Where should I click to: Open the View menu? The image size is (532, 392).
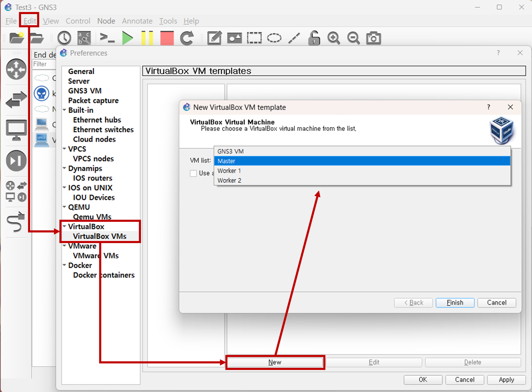pyautogui.click(x=51, y=21)
